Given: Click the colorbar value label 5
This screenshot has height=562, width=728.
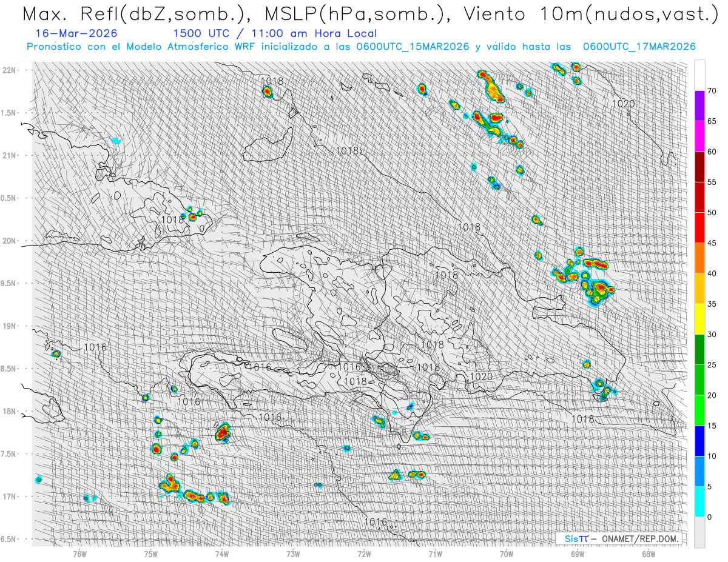Looking at the screenshot, I should click(x=710, y=487).
